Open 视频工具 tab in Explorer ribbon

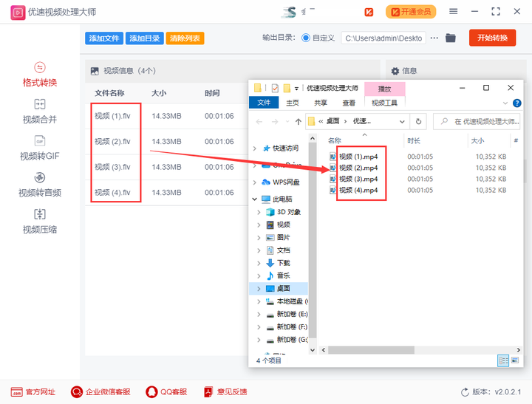click(384, 103)
